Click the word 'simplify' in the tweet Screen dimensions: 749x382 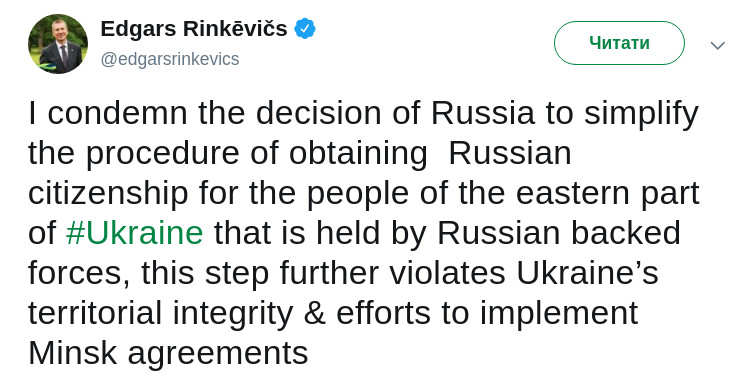(x=642, y=114)
